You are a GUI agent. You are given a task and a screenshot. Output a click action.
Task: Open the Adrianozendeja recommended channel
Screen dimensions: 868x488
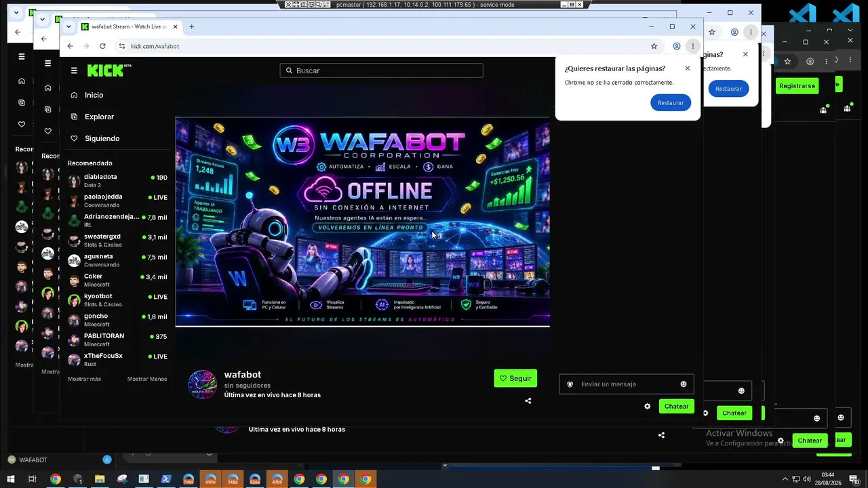[117, 220]
